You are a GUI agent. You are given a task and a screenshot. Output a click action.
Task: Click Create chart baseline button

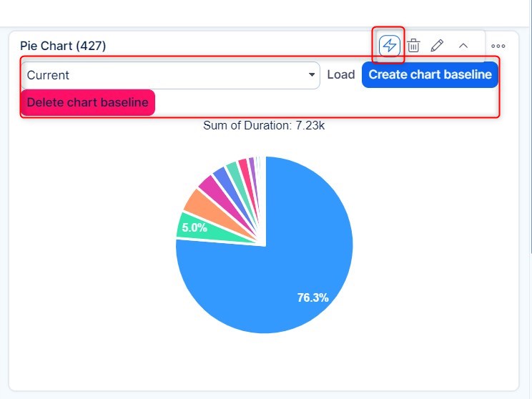point(430,74)
